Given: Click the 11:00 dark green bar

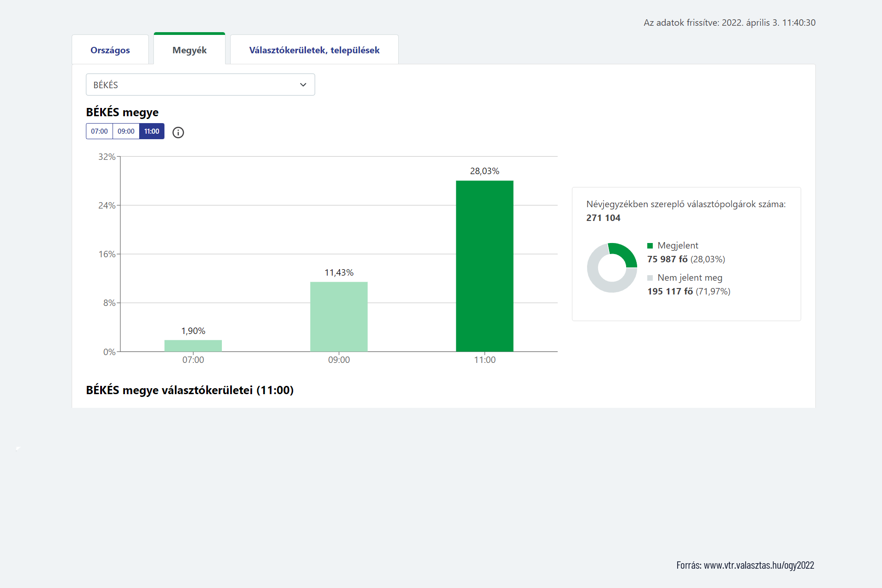Looking at the screenshot, I should (x=485, y=266).
